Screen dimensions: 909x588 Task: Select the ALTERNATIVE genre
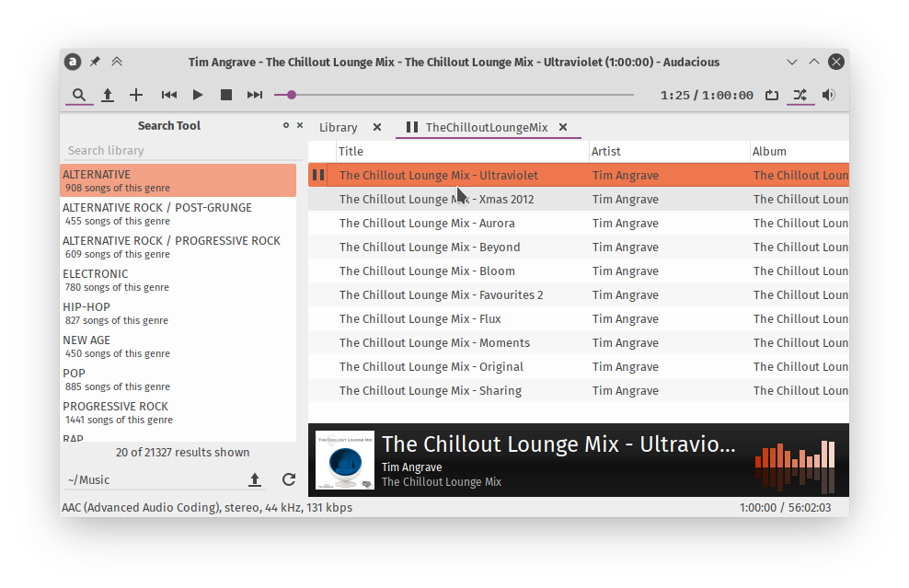178,180
